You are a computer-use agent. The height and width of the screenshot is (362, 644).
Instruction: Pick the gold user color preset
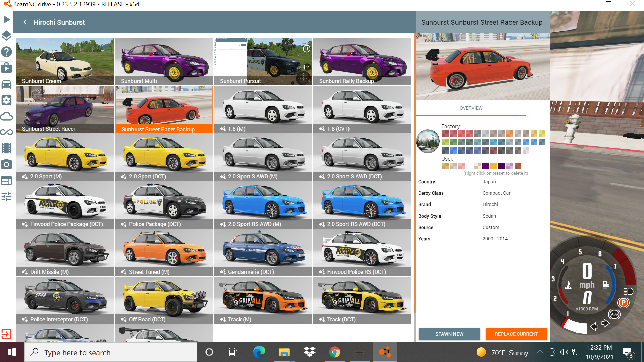click(493, 166)
